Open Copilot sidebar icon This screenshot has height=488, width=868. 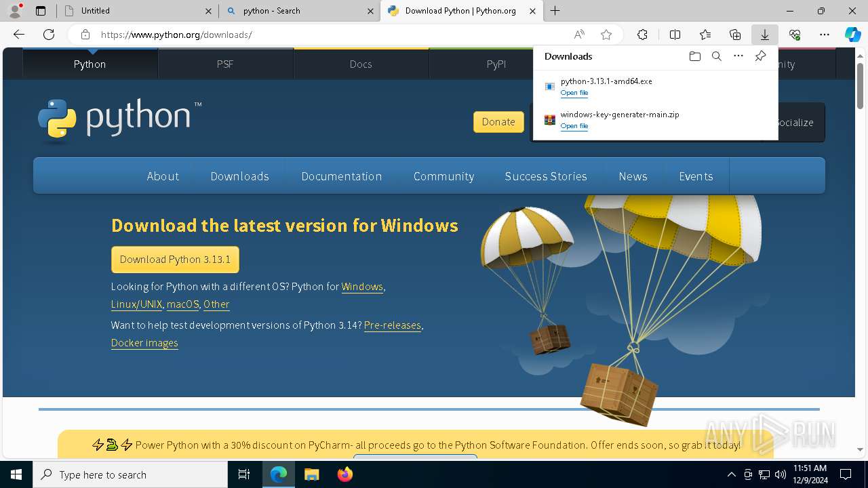(852, 35)
